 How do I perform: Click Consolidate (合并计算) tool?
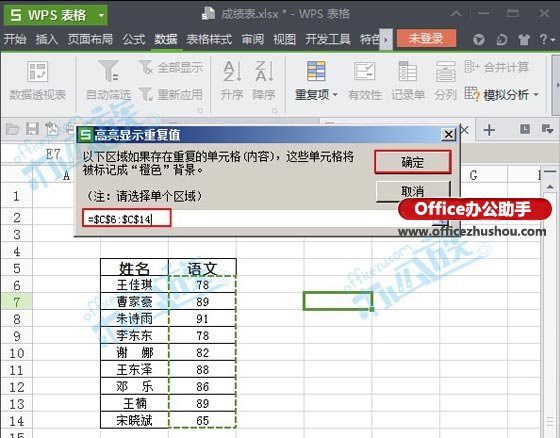(x=496, y=67)
